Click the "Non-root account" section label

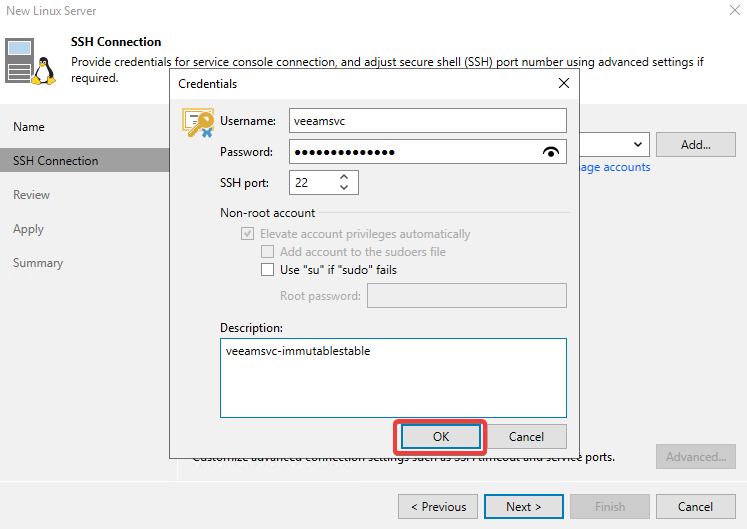(x=267, y=213)
